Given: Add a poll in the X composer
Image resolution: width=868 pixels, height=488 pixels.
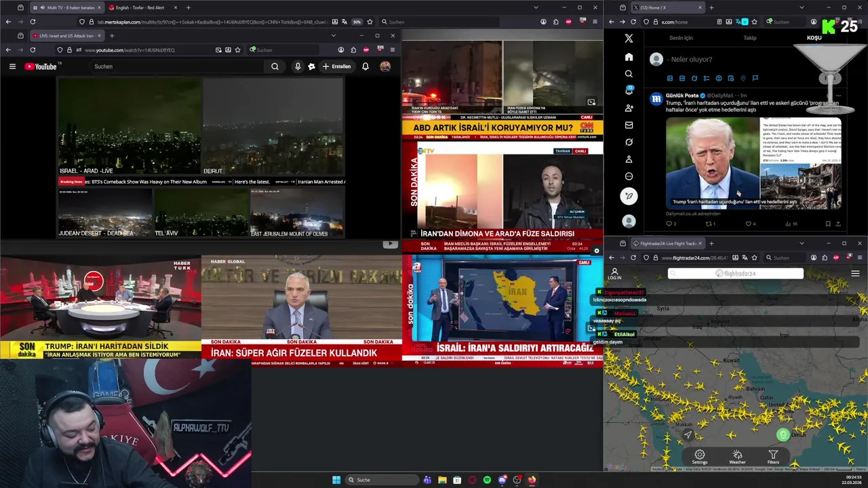Looking at the screenshot, I should tap(707, 78).
